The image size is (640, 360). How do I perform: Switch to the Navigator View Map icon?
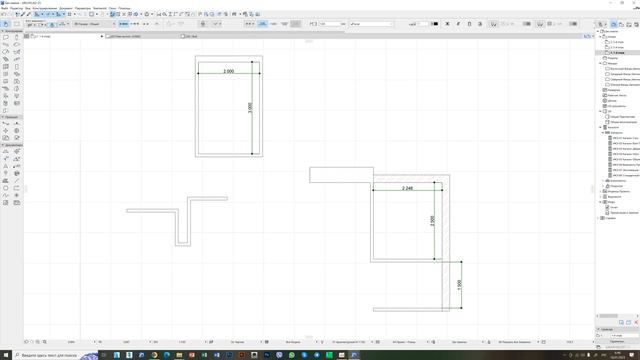tap(621, 24)
